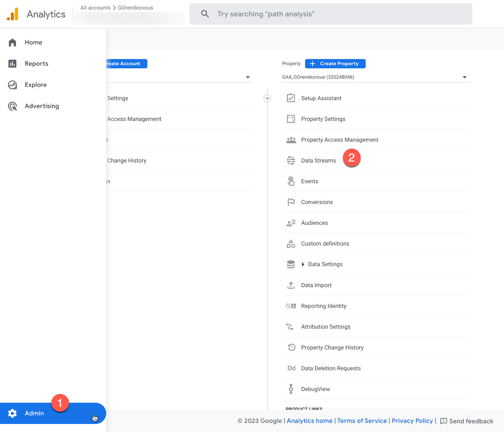504x432 pixels.
Task: Click the Home house icon
Action: click(x=12, y=42)
